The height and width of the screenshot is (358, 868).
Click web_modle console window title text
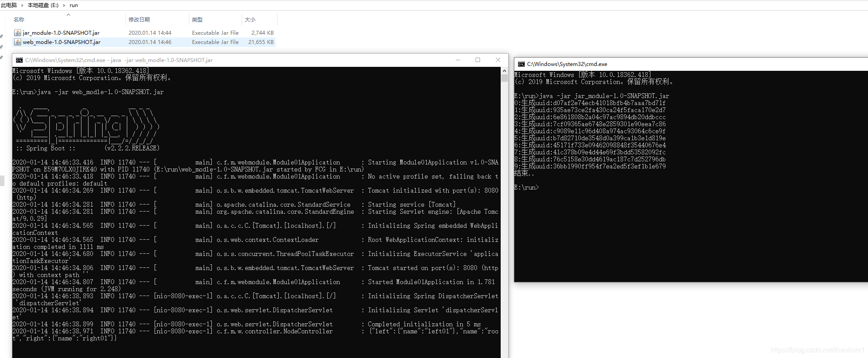119,60
